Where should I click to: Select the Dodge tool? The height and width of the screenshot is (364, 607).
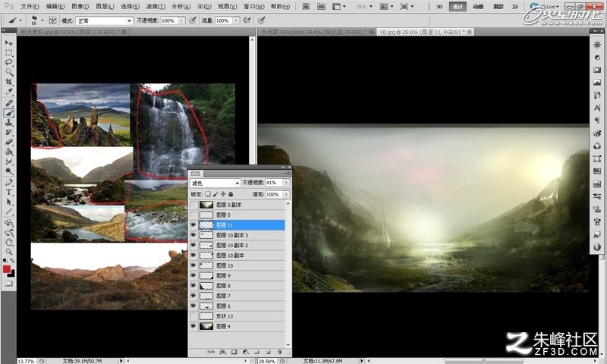[x=9, y=171]
